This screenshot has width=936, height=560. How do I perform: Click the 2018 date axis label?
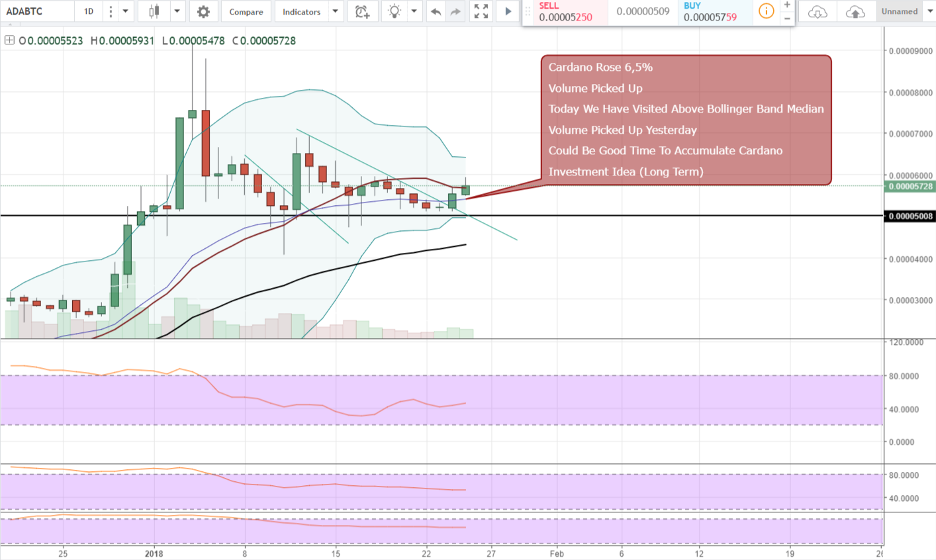(x=154, y=553)
